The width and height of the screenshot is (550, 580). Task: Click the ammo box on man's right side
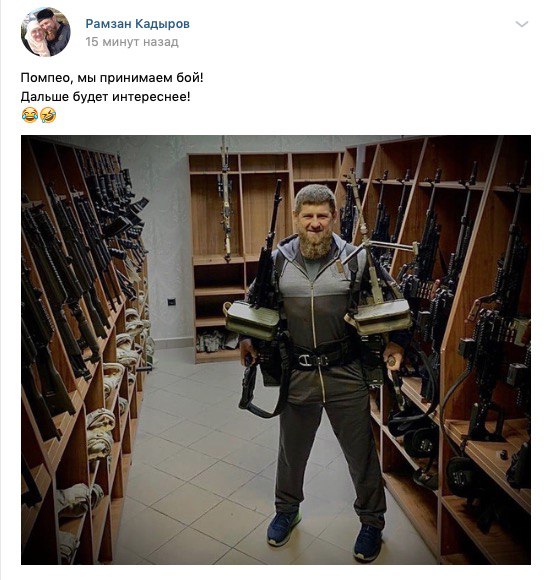point(378,317)
